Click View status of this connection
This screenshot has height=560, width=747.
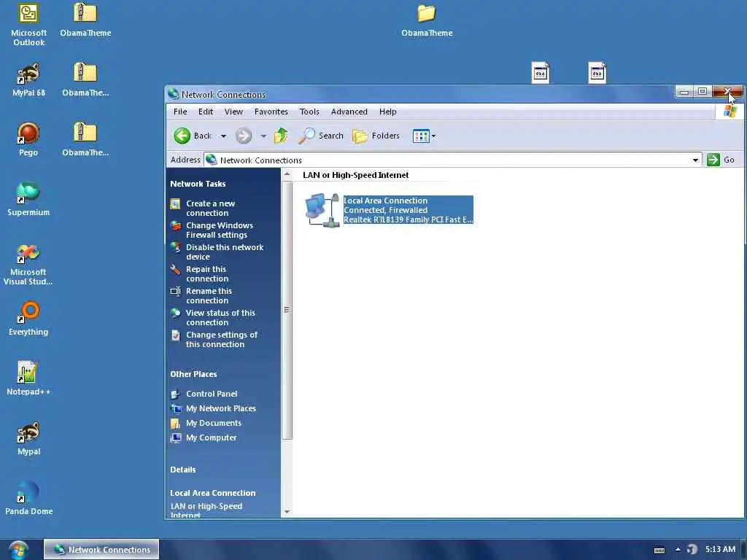tap(220, 318)
